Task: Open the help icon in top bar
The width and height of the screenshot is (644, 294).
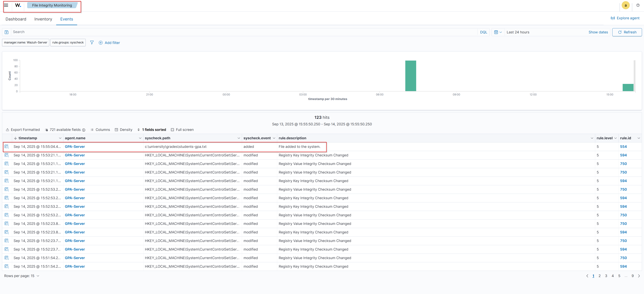Action: [638, 5]
